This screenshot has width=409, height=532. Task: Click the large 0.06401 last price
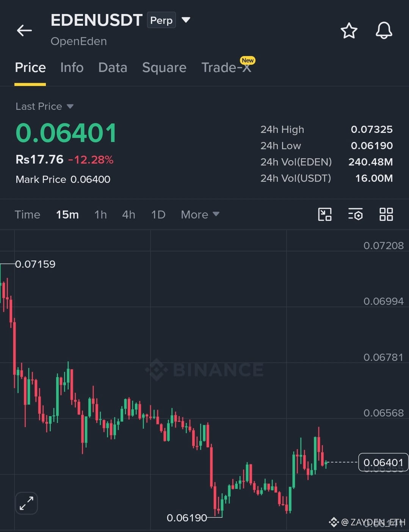click(x=66, y=133)
